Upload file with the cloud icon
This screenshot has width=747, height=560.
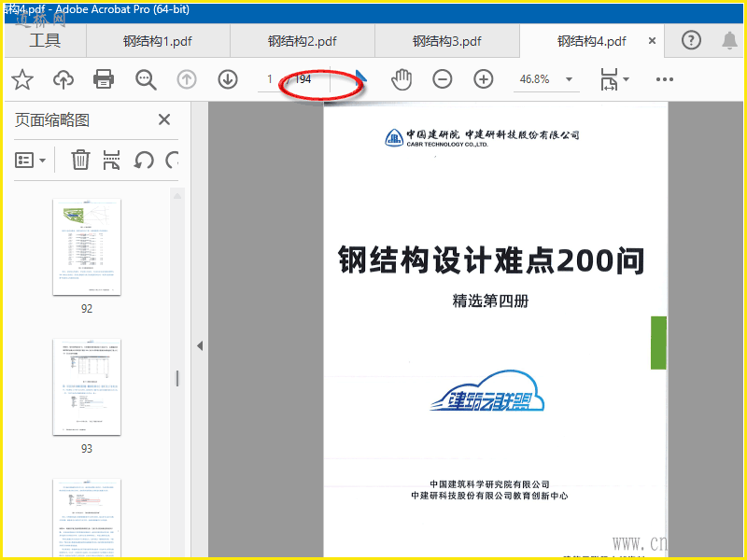point(63,79)
